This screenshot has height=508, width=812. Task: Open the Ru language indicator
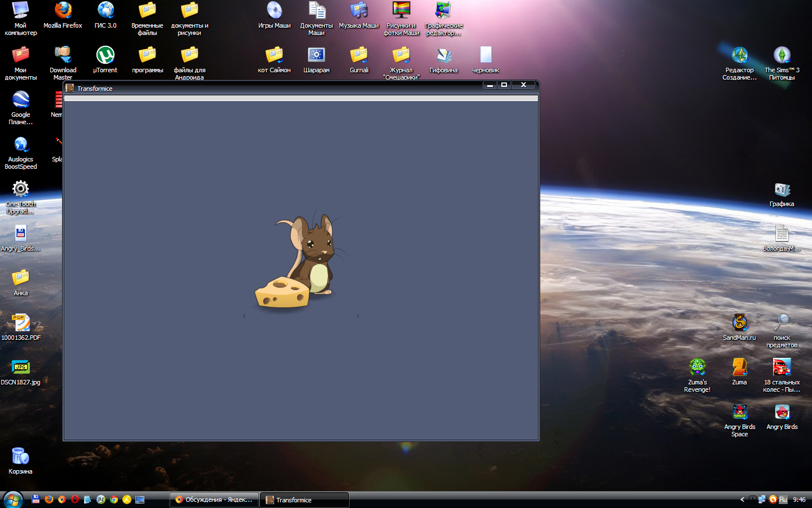[783, 500]
